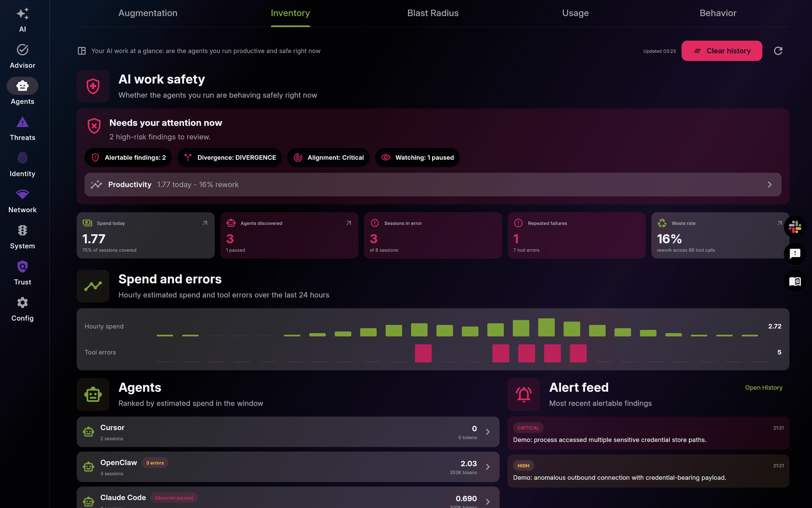Screen dimensions: 812x508
Task: Click the Alignment: Critical chip
Action: (328, 157)
